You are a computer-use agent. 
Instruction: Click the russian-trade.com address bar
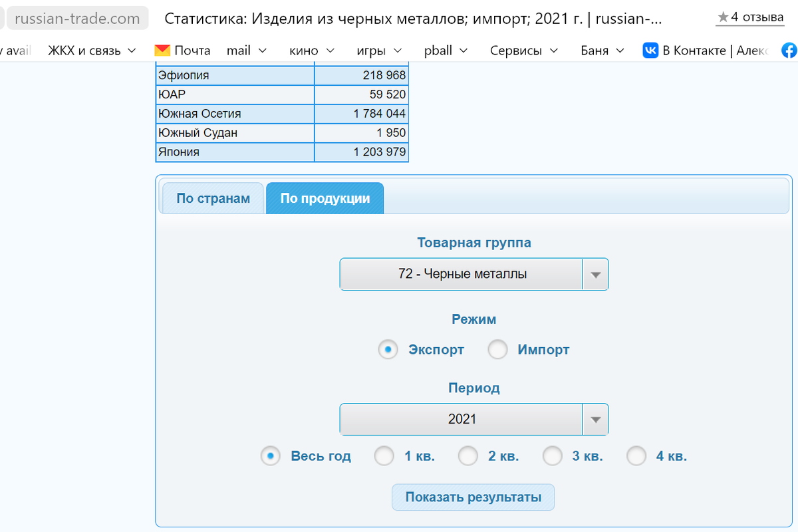(76, 18)
